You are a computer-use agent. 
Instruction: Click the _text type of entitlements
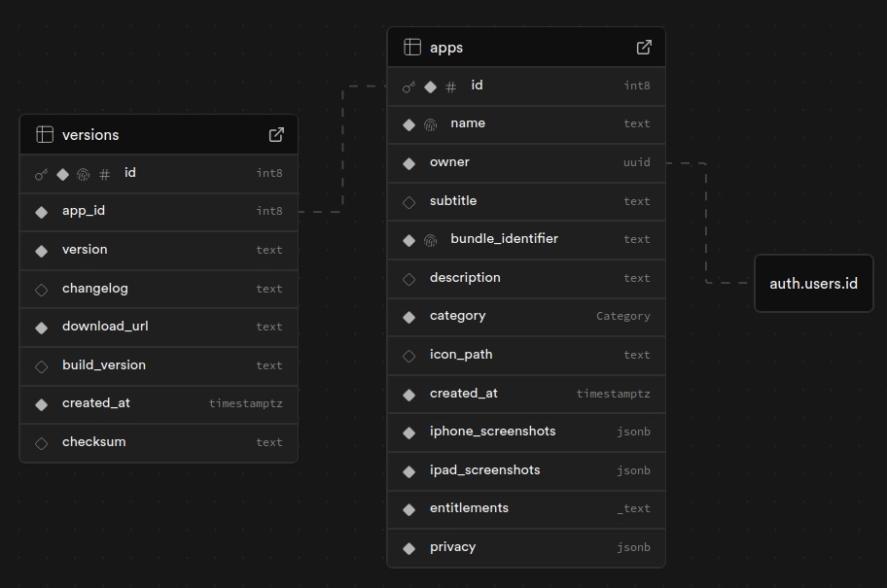point(633,509)
